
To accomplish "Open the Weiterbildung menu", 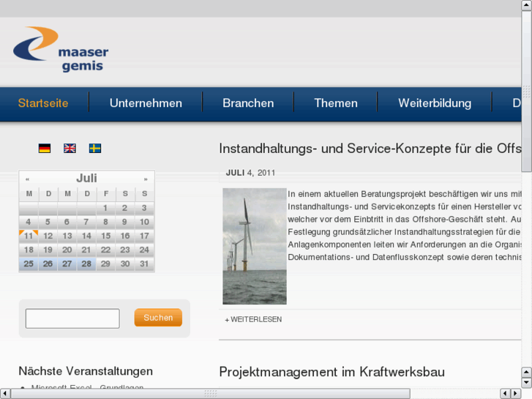I will pos(435,103).
